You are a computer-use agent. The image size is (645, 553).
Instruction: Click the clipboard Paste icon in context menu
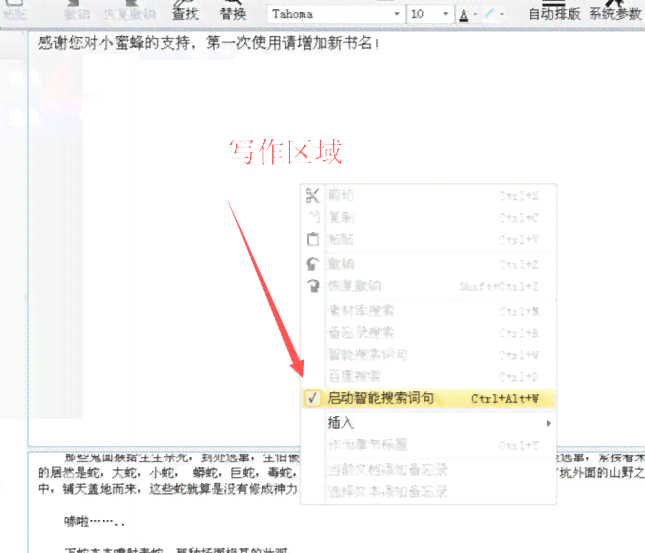(313, 239)
